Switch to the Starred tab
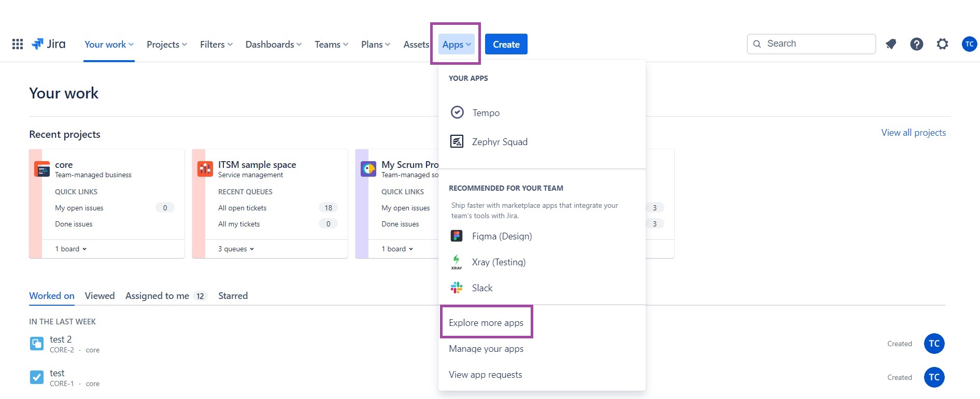This screenshot has width=980, height=399. 233,296
